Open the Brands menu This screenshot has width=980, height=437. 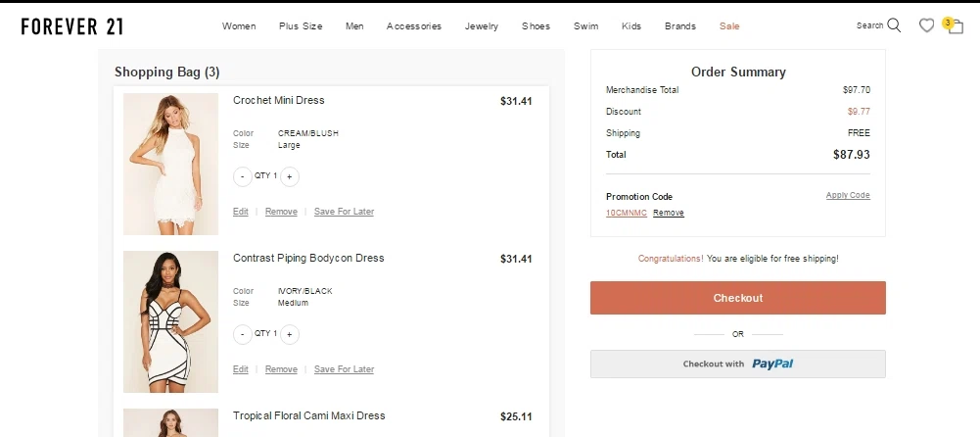(680, 26)
